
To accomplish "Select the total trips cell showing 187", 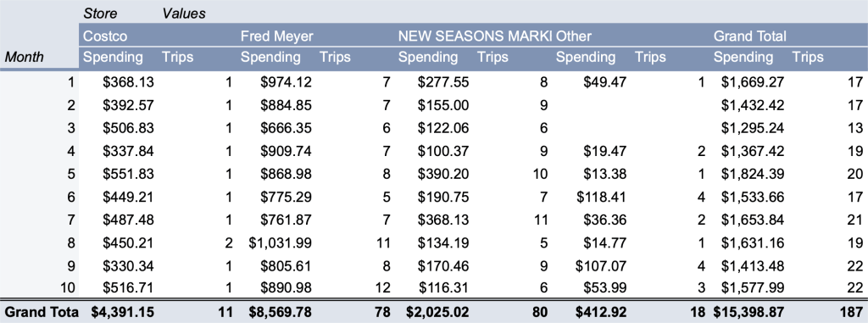I will (x=852, y=312).
